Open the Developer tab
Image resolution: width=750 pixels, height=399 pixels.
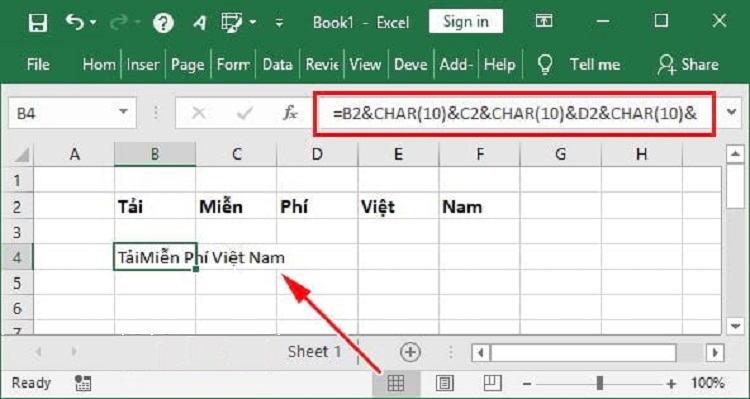pos(410,64)
